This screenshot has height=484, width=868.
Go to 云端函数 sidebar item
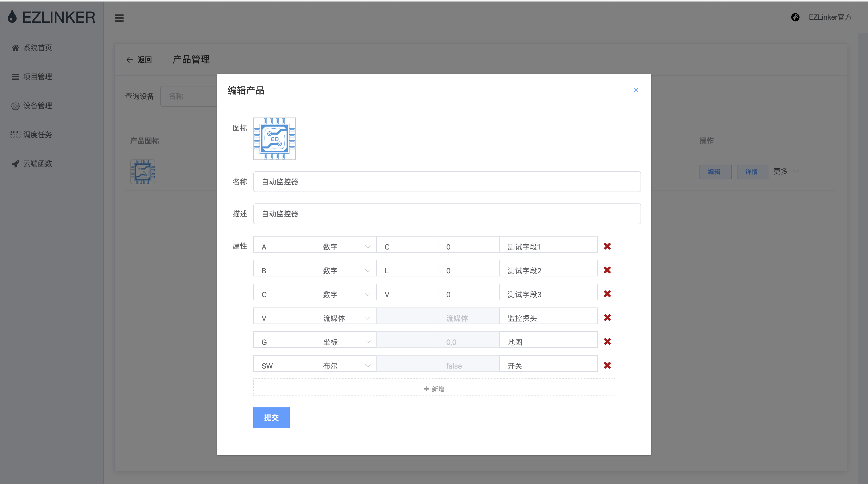(37, 164)
